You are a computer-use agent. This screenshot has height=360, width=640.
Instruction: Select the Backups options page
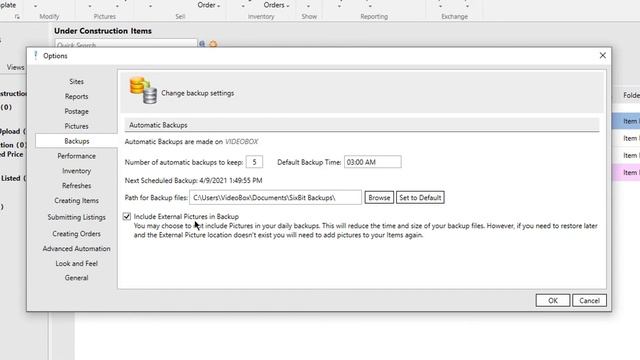pos(76,141)
